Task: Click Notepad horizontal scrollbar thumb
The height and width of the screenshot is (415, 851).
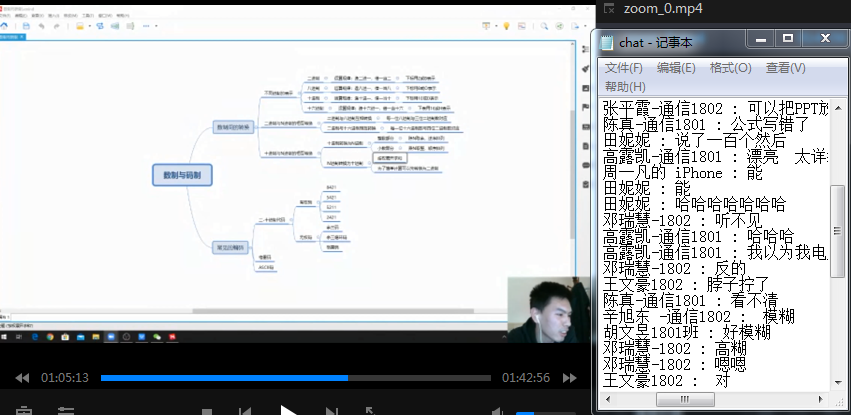Action: click(x=685, y=399)
